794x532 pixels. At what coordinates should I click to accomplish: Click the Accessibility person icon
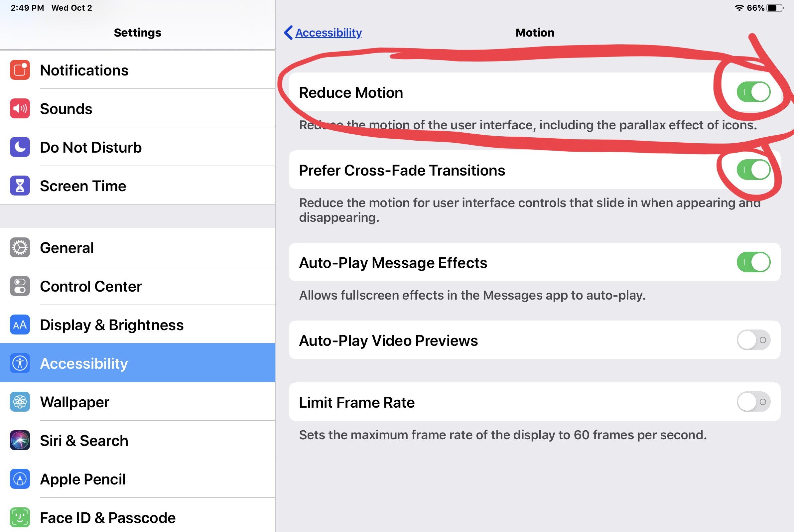click(x=19, y=363)
